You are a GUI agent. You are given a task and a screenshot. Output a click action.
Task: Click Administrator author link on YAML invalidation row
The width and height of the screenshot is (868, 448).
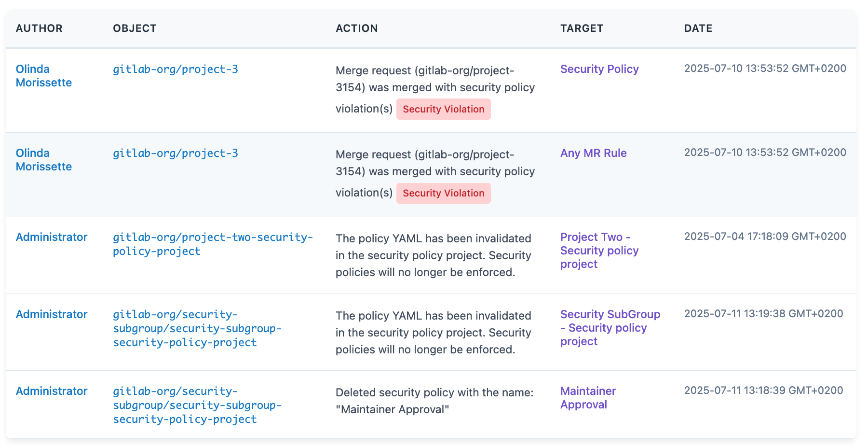(52, 237)
